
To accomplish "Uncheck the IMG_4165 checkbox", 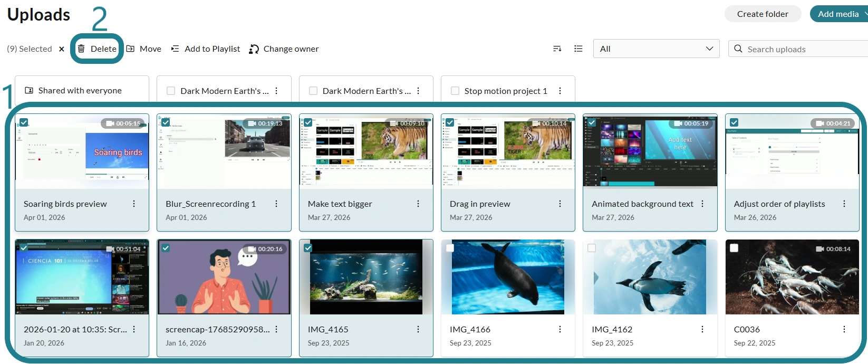I will (308, 248).
